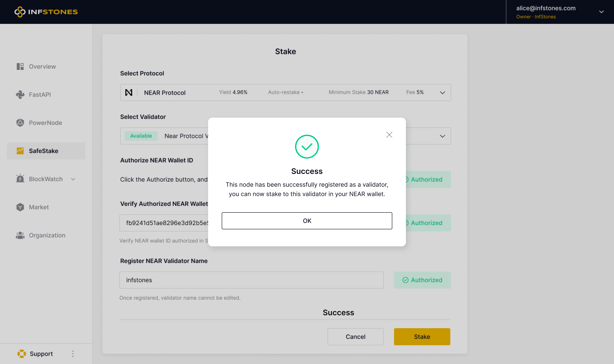614x364 pixels.
Task: Click the yellow Stake button
Action: tap(422, 337)
